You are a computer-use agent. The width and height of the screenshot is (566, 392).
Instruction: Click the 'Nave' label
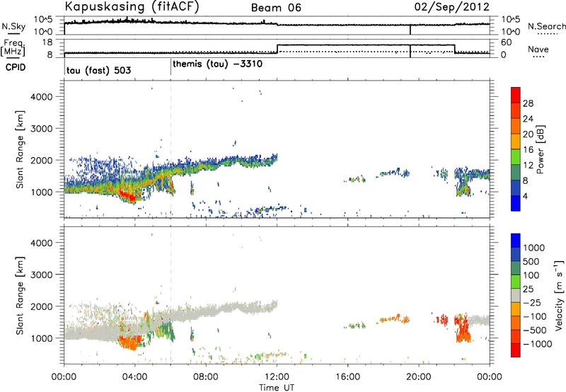click(x=538, y=50)
